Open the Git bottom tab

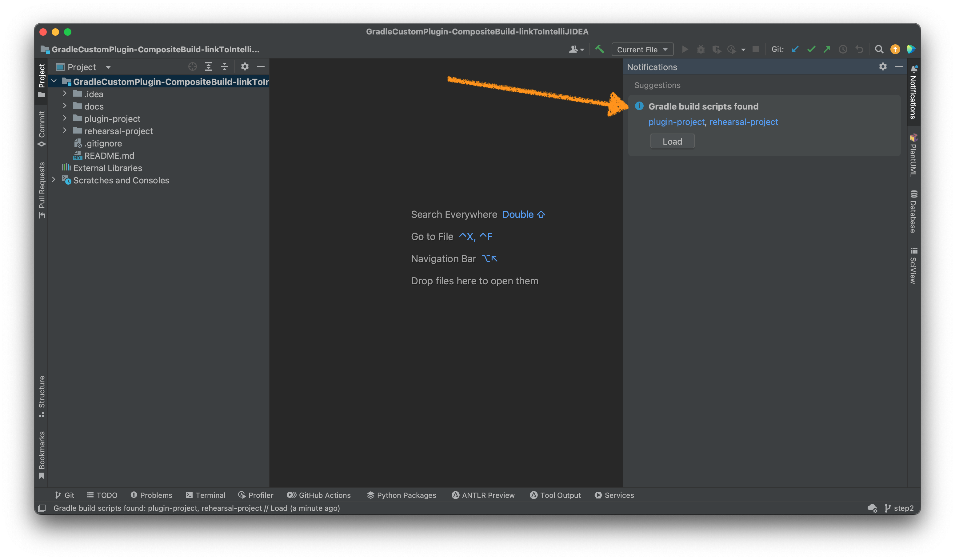[64, 495]
